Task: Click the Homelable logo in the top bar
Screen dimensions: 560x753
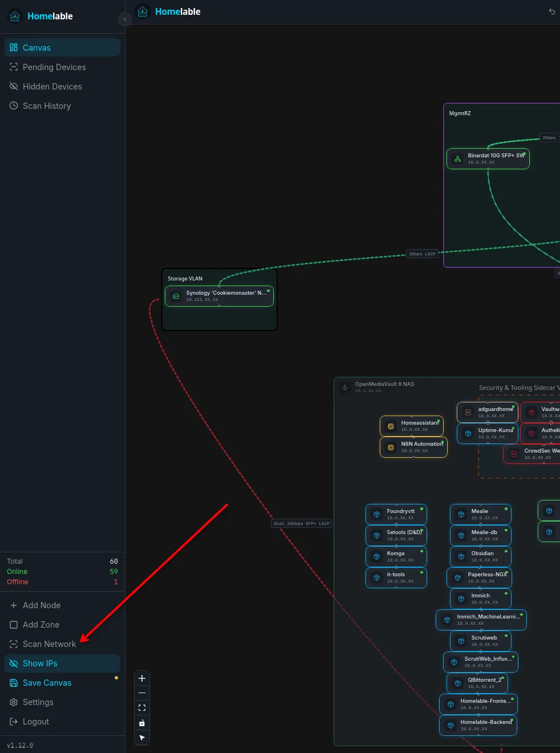Action: (169, 11)
